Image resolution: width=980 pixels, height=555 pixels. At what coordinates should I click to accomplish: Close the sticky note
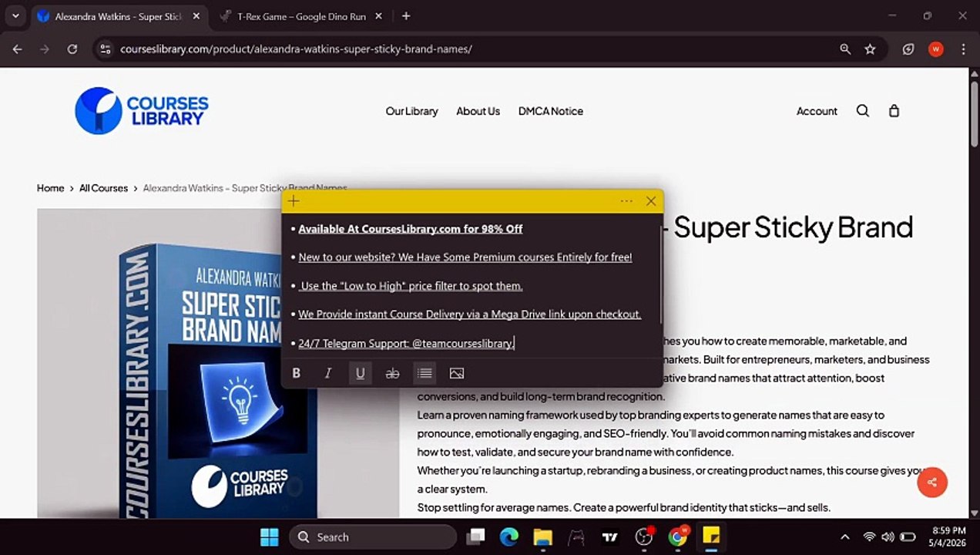click(651, 201)
